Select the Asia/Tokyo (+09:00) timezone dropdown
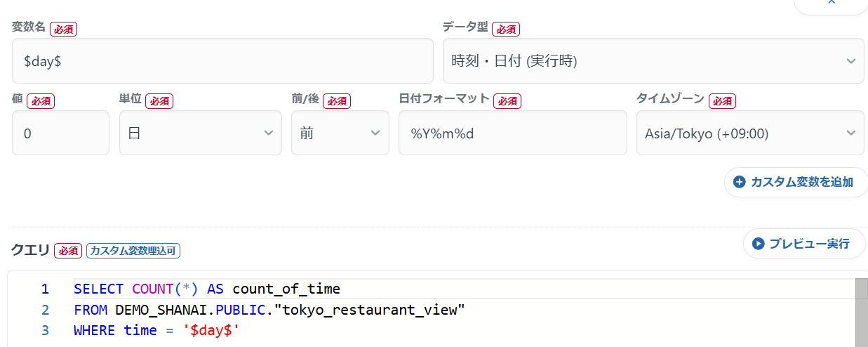 pos(749,133)
